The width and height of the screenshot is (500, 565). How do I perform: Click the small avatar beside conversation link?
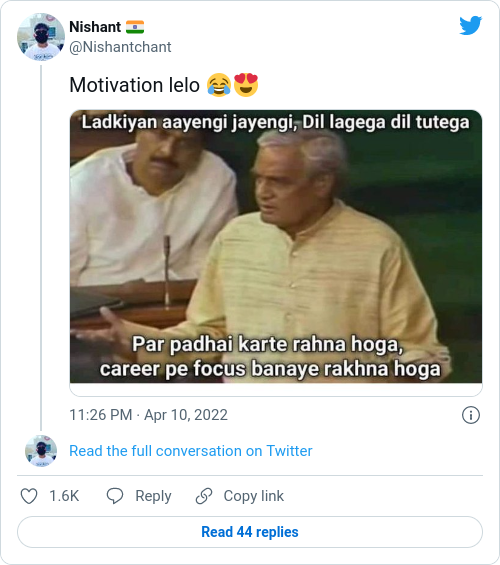(41, 451)
